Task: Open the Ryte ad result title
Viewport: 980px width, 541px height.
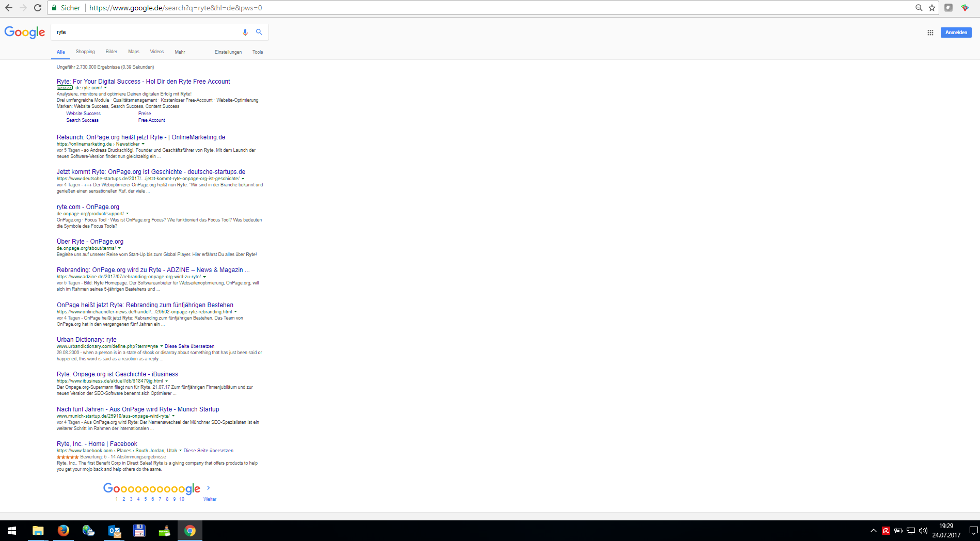Action: pos(144,82)
